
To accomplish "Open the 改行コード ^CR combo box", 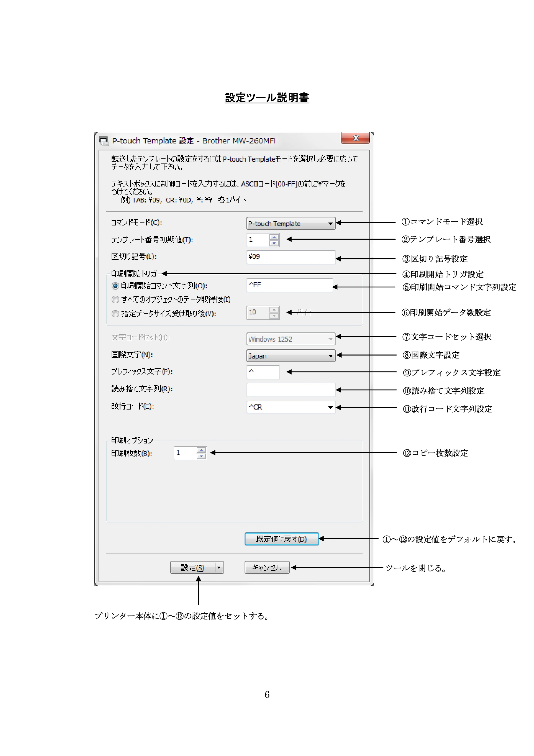I will (x=291, y=407).
